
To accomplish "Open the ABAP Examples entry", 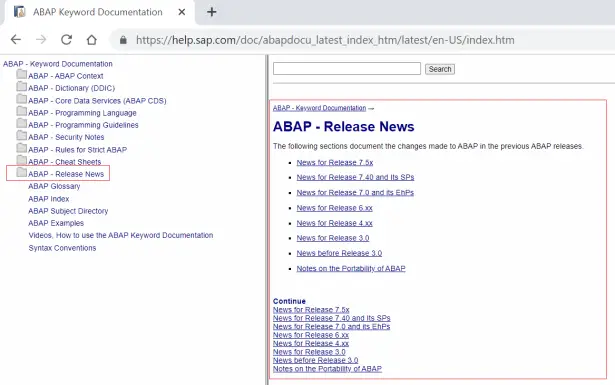I will click(56, 223).
